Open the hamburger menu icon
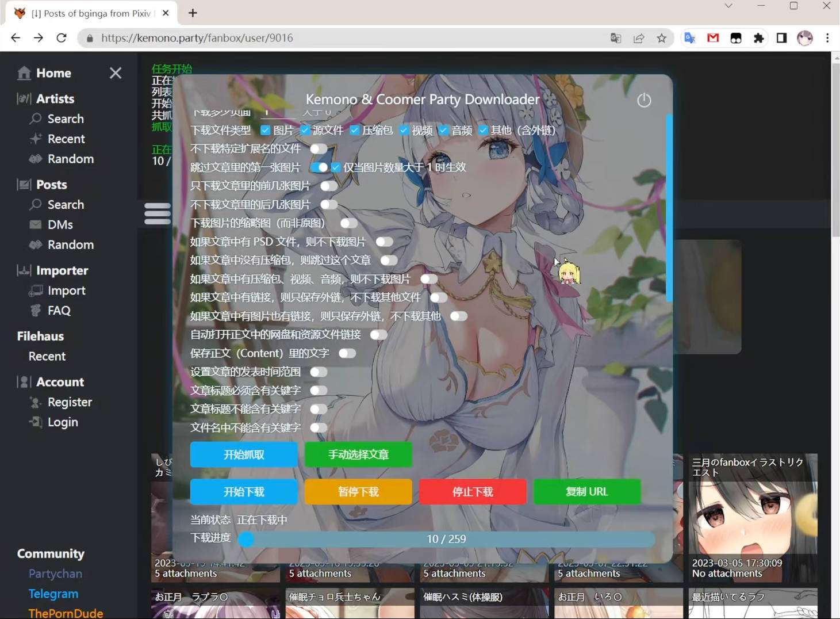The width and height of the screenshot is (840, 619). (157, 213)
